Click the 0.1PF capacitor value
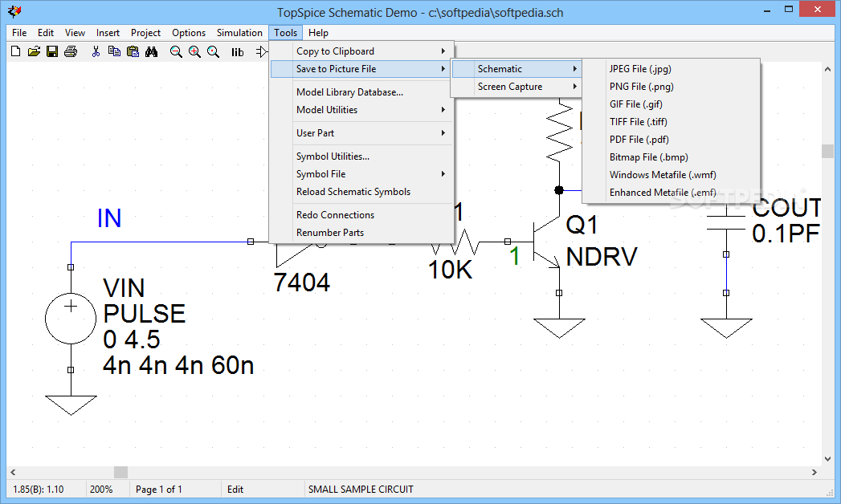841x504 pixels. coord(786,234)
